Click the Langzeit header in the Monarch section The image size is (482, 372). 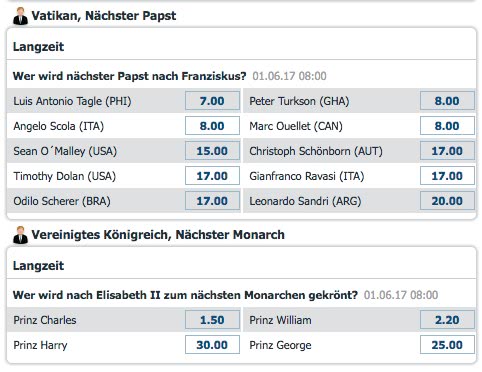38,266
